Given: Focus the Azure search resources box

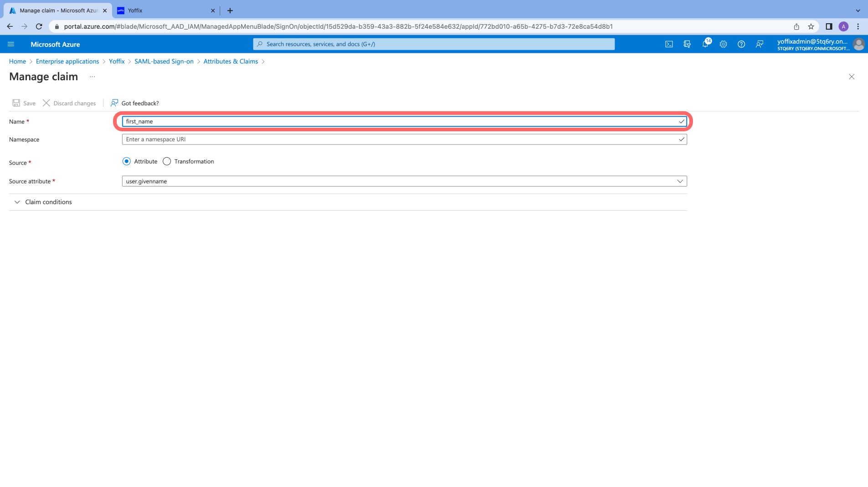Looking at the screenshot, I should tap(434, 44).
